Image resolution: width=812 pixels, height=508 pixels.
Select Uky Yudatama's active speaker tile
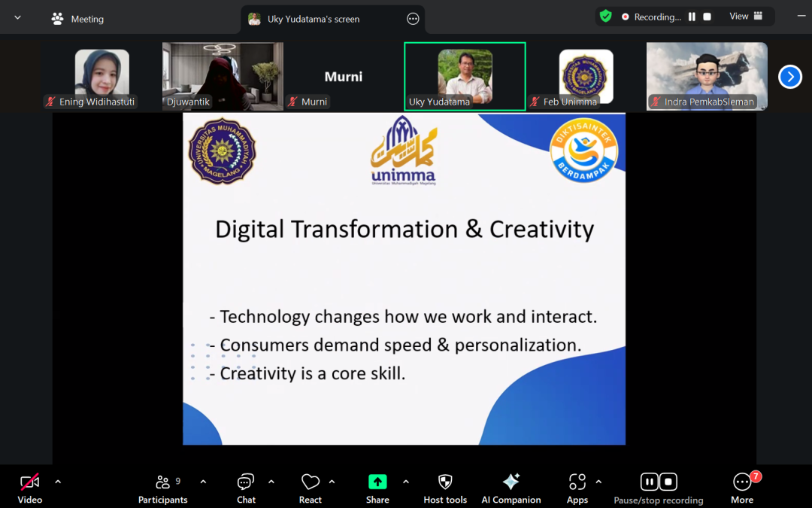coord(465,76)
